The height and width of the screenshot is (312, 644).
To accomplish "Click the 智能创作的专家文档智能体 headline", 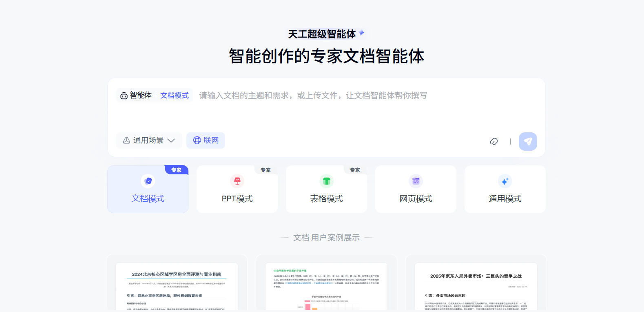I will (326, 56).
